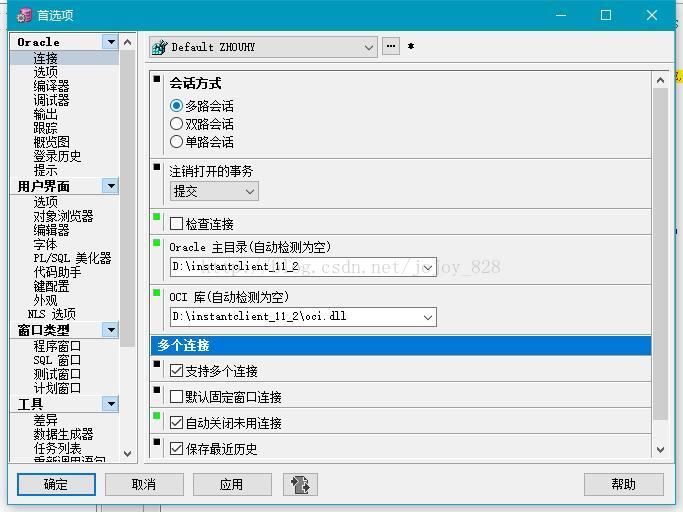Open 调试器 preferences page
Viewport: 683px width, 512px height.
51,100
